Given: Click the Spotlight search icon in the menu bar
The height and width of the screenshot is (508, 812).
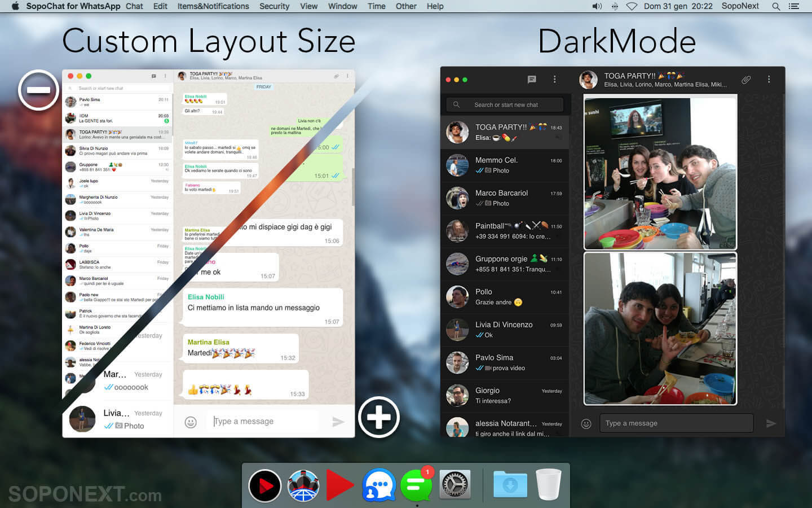Looking at the screenshot, I should (776, 6).
